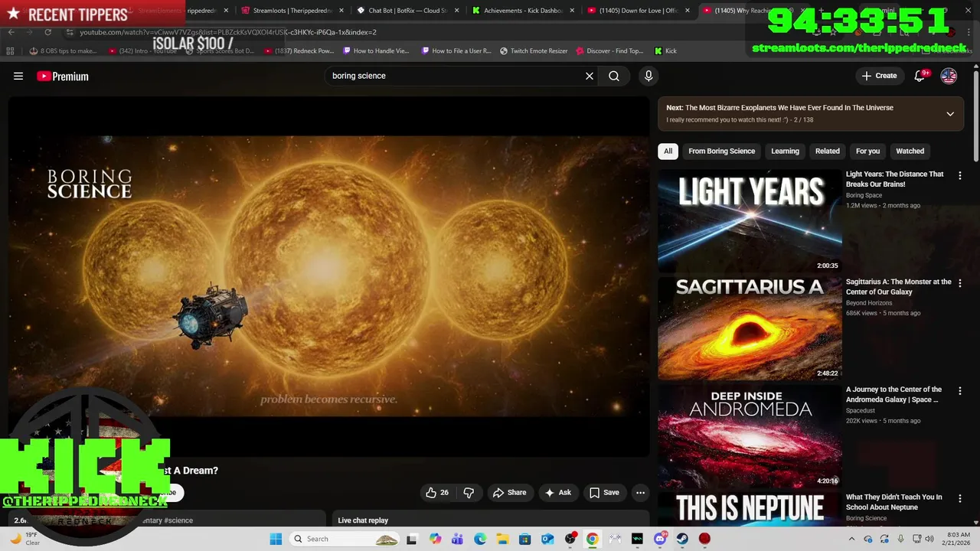Click the search magnifier button
This screenshot has height=551, width=980.
point(614,76)
